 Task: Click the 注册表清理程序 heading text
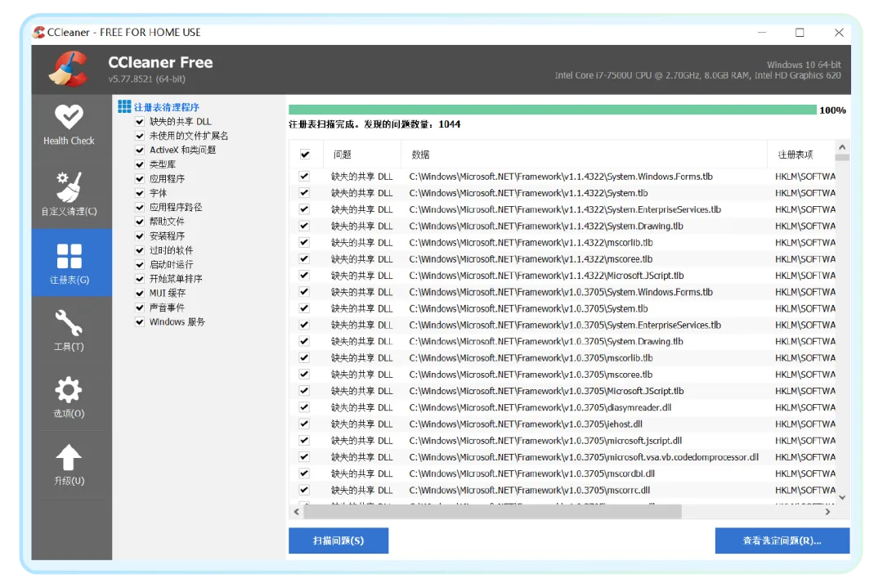(x=166, y=107)
